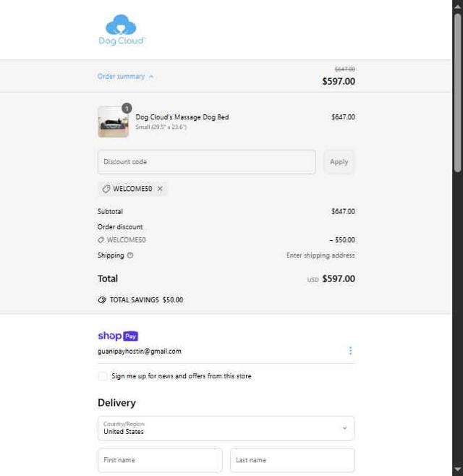Click the quantity badge on product image

(127, 108)
